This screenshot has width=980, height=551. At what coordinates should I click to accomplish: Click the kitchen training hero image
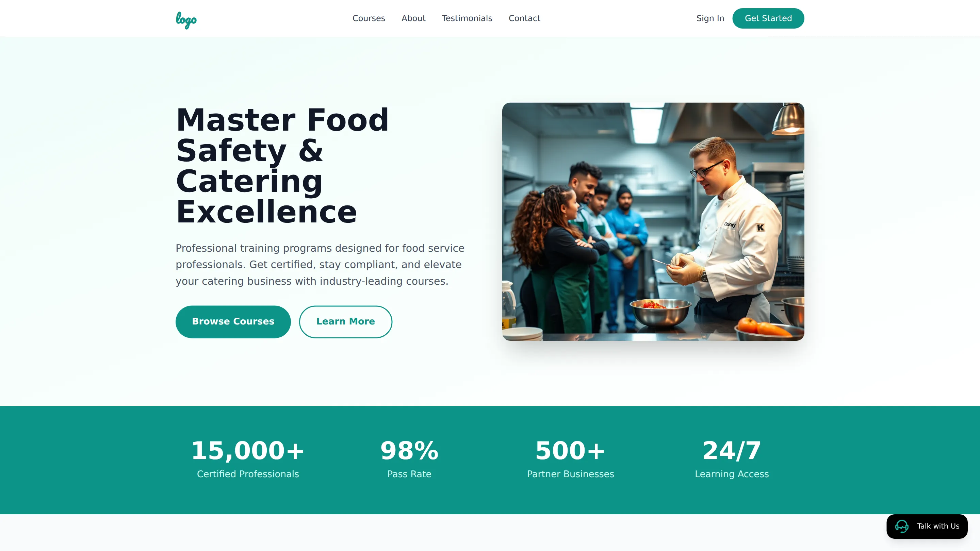[x=653, y=222]
